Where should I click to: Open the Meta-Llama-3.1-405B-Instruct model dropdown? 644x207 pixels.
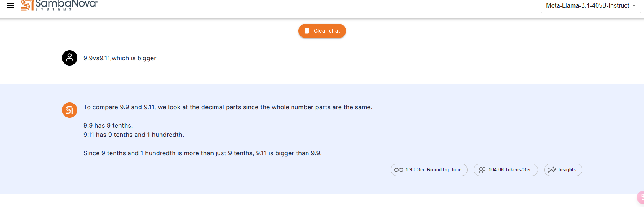(x=591, y=6)
